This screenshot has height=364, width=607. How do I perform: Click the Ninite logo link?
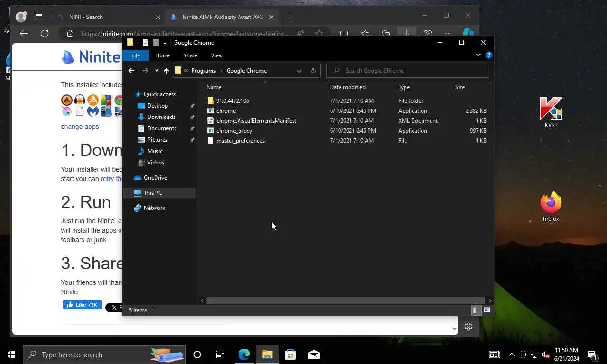coord(92,57)
